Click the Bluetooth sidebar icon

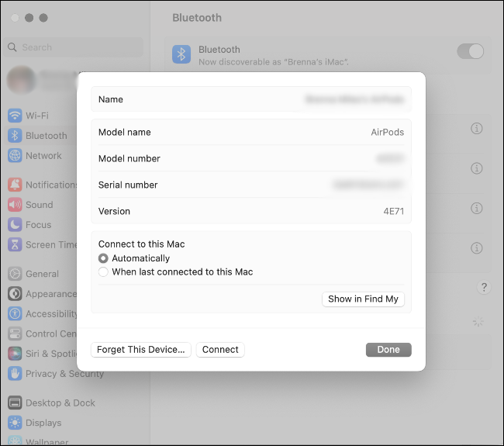tap(15, 136)
